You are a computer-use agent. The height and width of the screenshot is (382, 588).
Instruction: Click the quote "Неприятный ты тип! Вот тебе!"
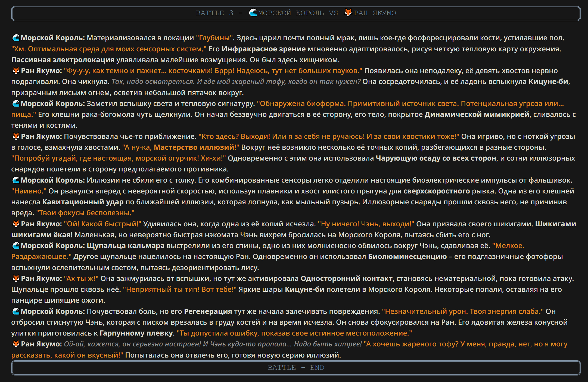180,289
